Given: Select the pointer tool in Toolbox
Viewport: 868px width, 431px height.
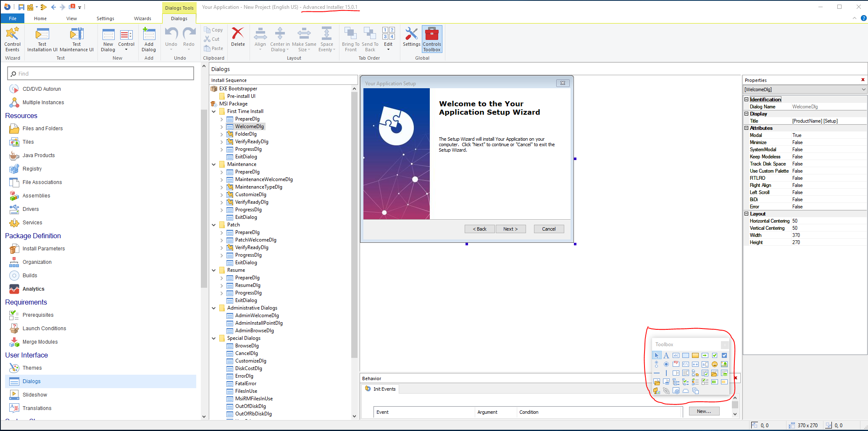Looking at the screenshot, I should coord(656,355).
